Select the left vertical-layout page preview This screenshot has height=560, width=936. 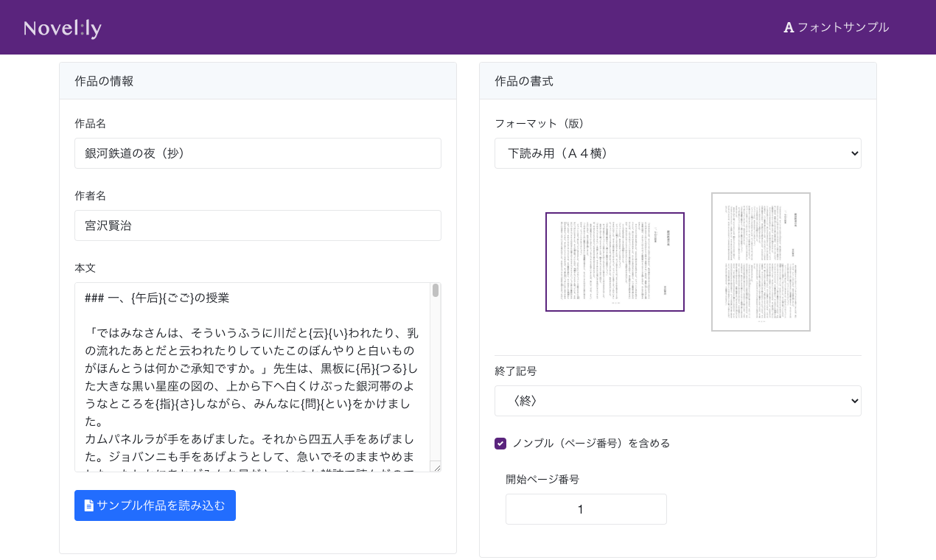[615, 262]
